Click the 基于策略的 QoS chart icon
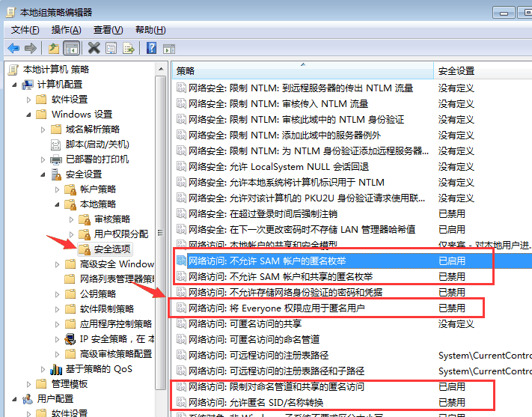Image resolution: width=532 pixels, height=417 pixels. pyautogui.click(x=56, y=369)
